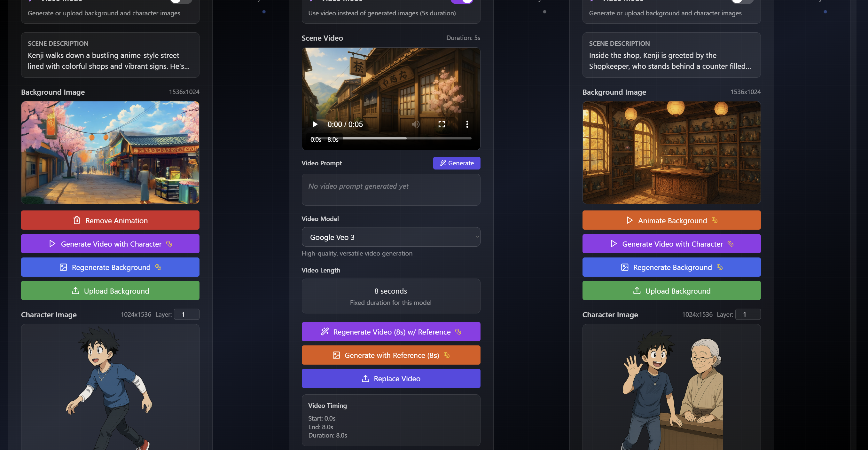The image size is (868, 450).
Task: Click the empty video prompt text area
Action: point(391,190)
